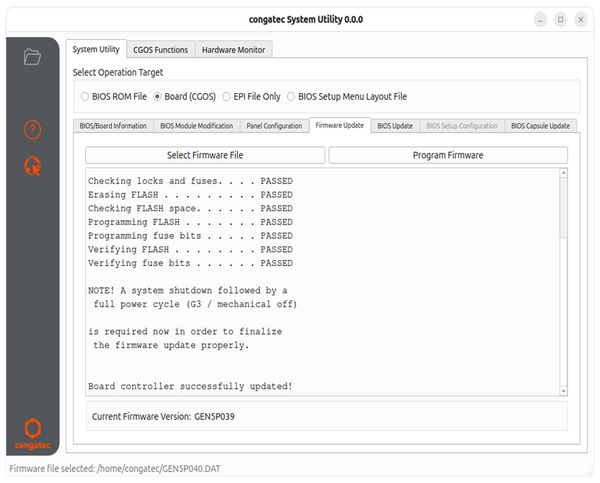Select the Board (CGOS) radio option

point(157,97)
